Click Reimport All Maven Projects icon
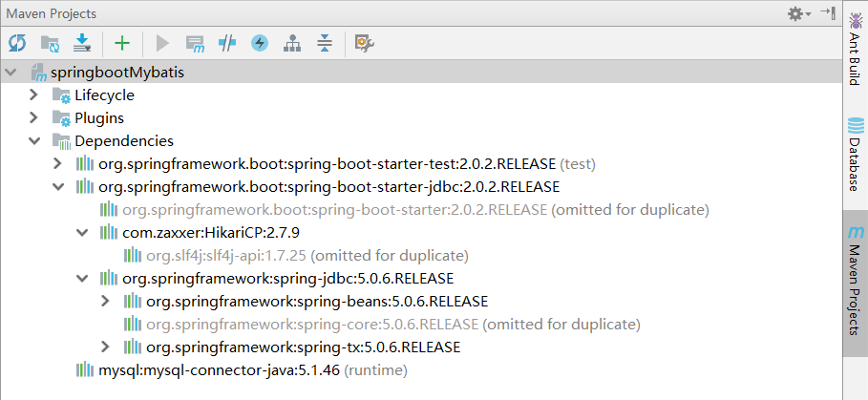The image size is (868, 400). (17, 43)
